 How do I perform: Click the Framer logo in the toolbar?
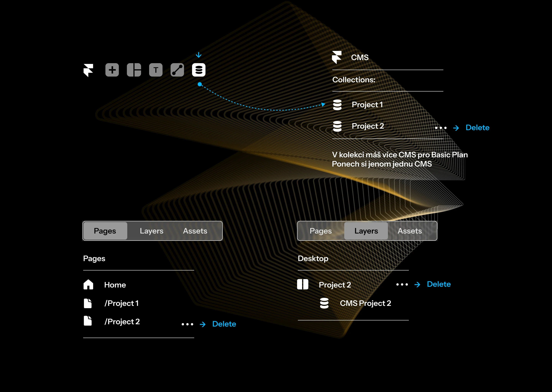tap(88, 70)
